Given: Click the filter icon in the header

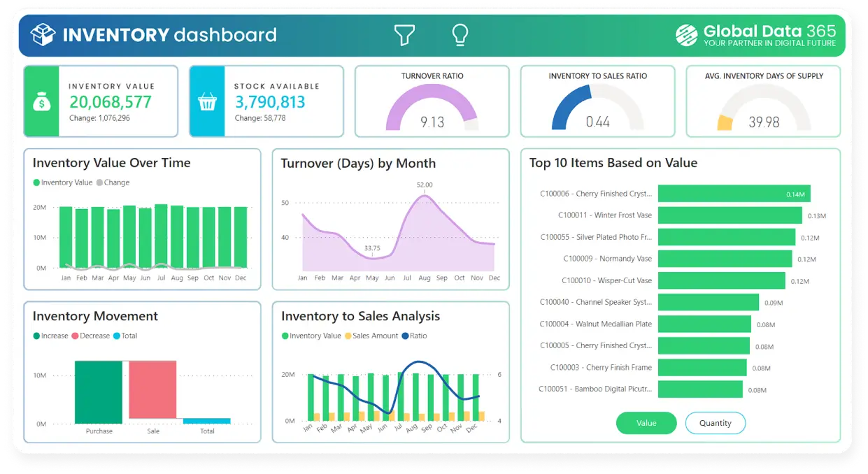Looking at the screenshot, I should (405, 35).
